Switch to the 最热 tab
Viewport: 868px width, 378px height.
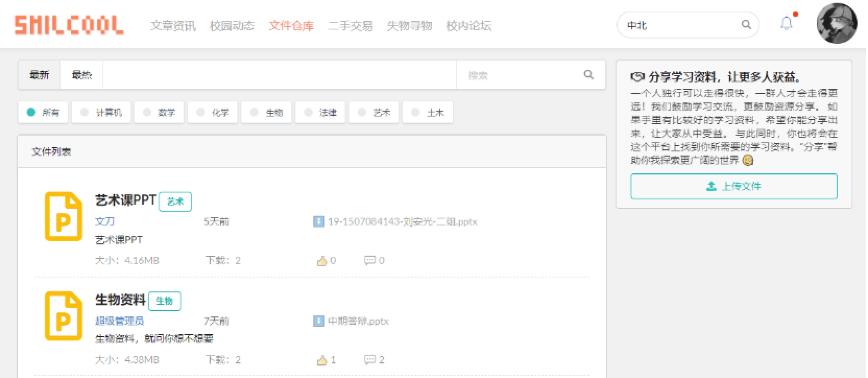(81, 75)
